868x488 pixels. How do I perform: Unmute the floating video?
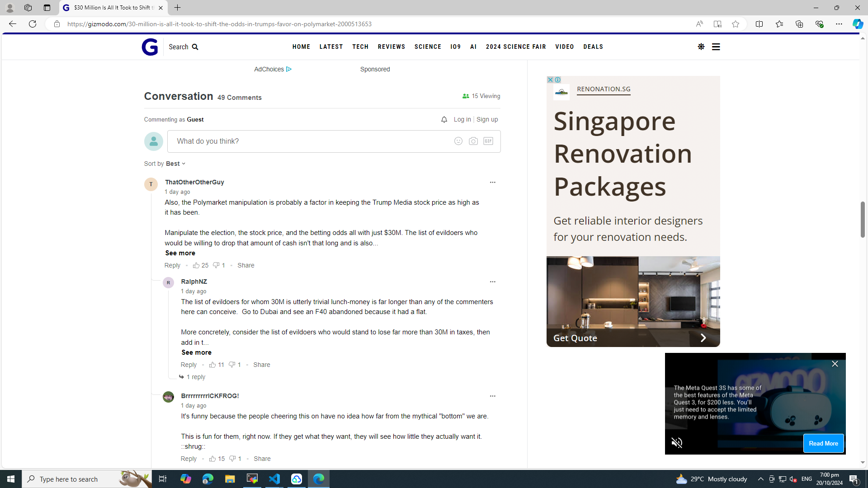[x=677, y=443]
